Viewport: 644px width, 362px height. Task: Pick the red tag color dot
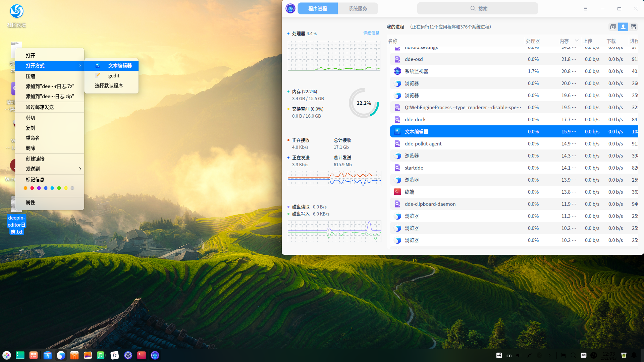32,188
